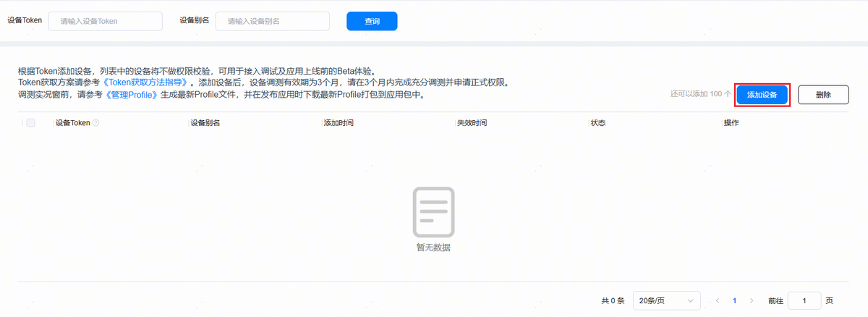Focus the 设备别名 search input field
This screenshot has width=868, height=317.
tap(273, 21)
